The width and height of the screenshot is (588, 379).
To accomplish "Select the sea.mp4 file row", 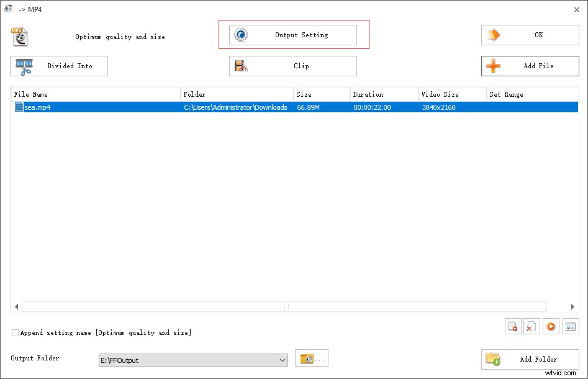I will click(124, 107).
